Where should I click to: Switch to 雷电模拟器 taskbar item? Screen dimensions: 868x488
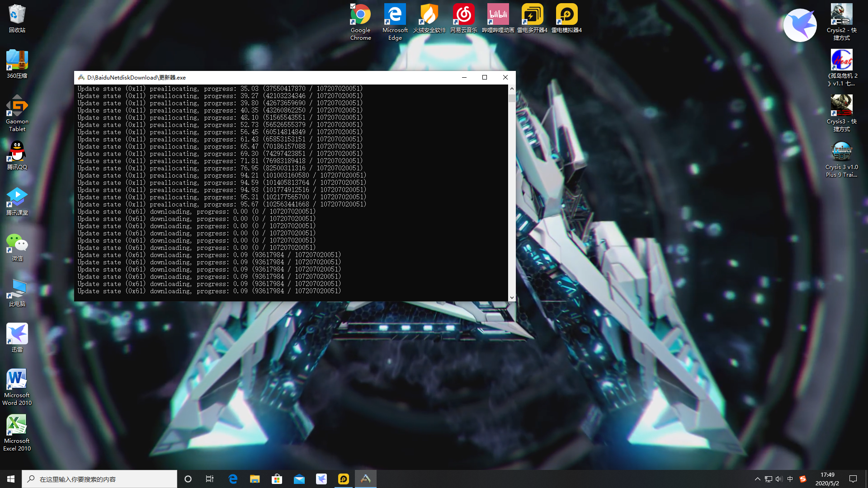[344, 479]
